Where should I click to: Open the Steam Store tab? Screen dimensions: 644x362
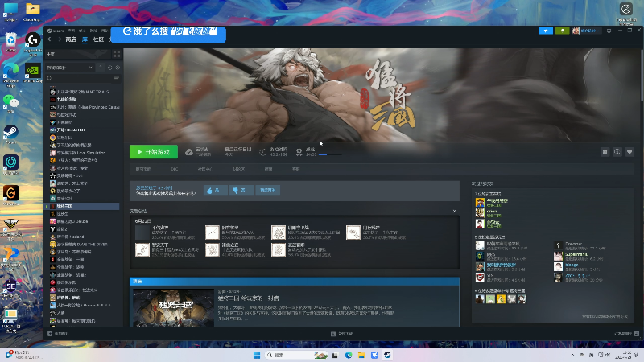[71, 39]
